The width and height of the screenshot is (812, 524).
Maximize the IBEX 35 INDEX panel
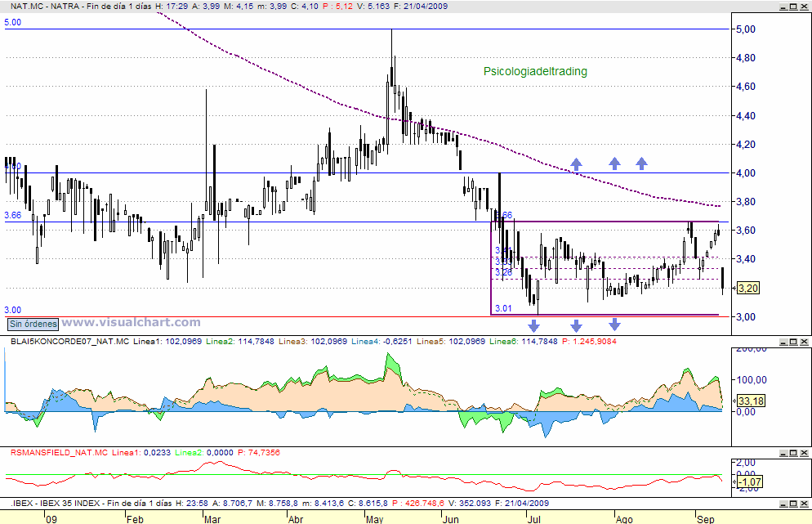[x=794, y=504]
